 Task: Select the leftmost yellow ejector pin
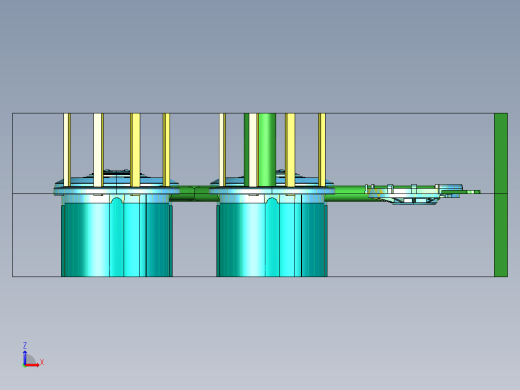(67, 150)
